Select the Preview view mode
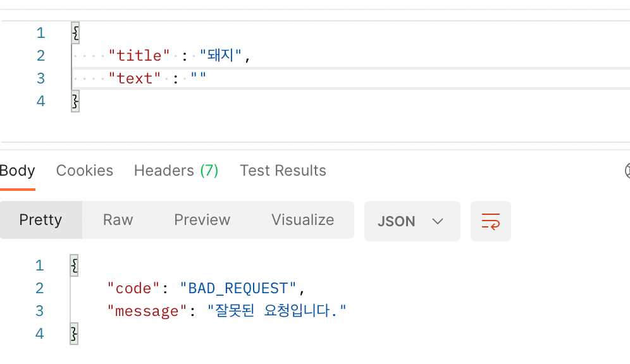 tap(202, 220)
